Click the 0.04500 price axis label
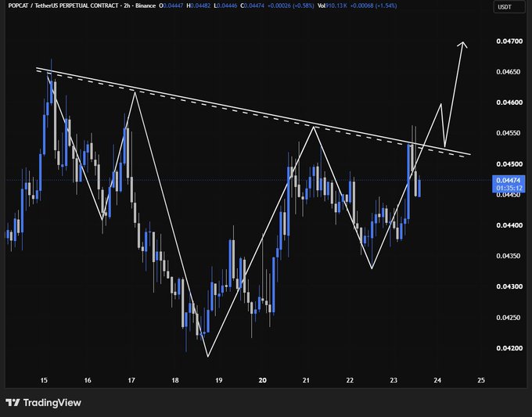 [x=509, y=164]
